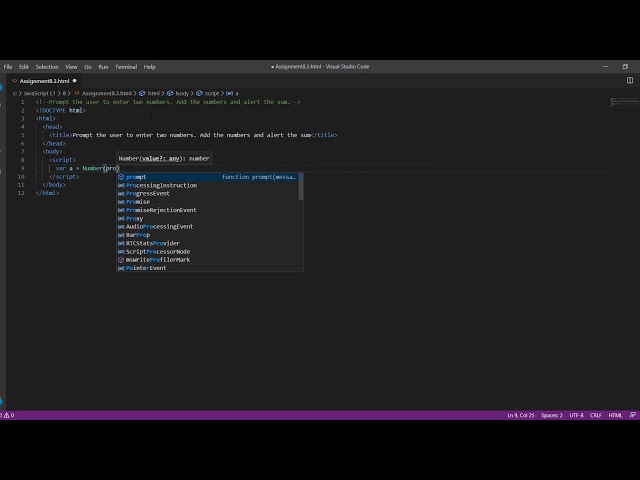640x480 pixels.
Task: Click the variable icon beside AudioProcessingEvent
Action: 121,227
